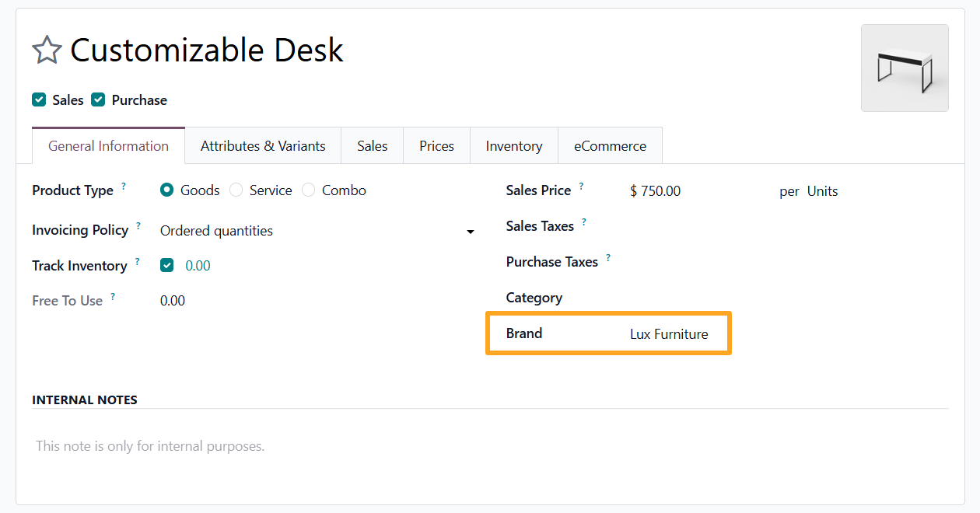Click the INTERNAL NOTES heading
980x513 pixels.
(x=85, y=400)
